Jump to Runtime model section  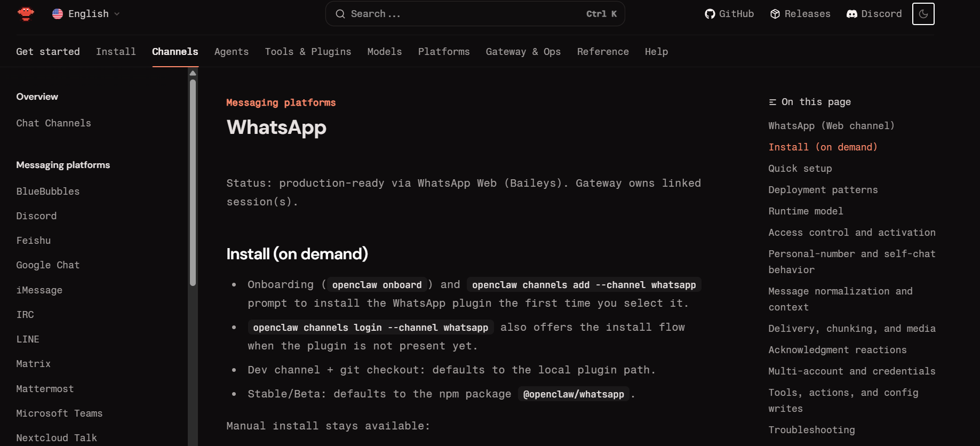click(x=806, y=211)
